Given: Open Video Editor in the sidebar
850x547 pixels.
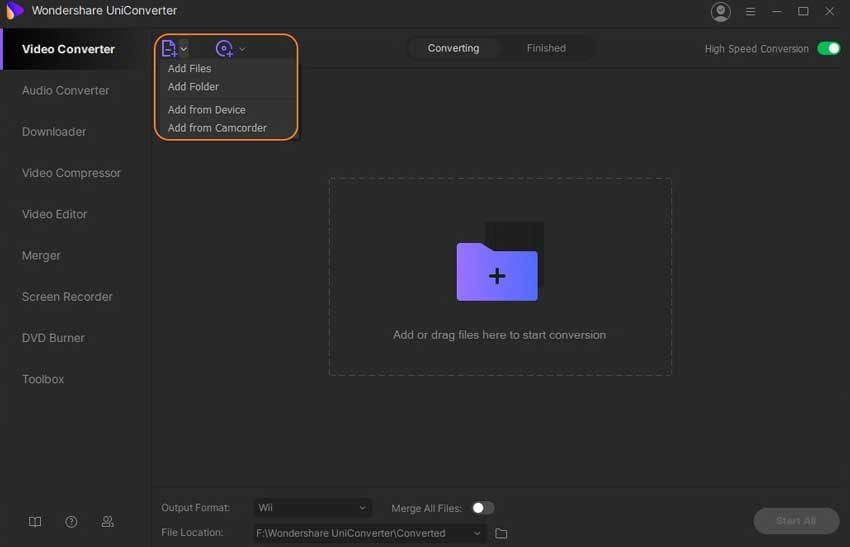Looking at the screenshot, I should 55,214.
